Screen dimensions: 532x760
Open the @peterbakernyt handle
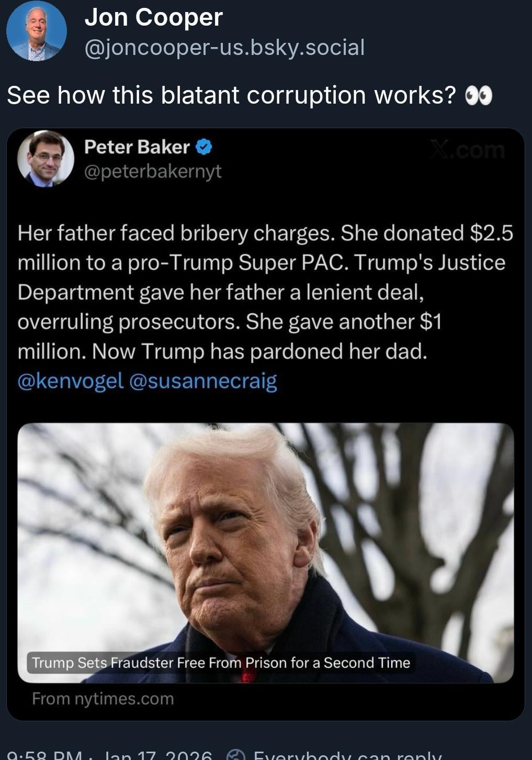[153, 171]
